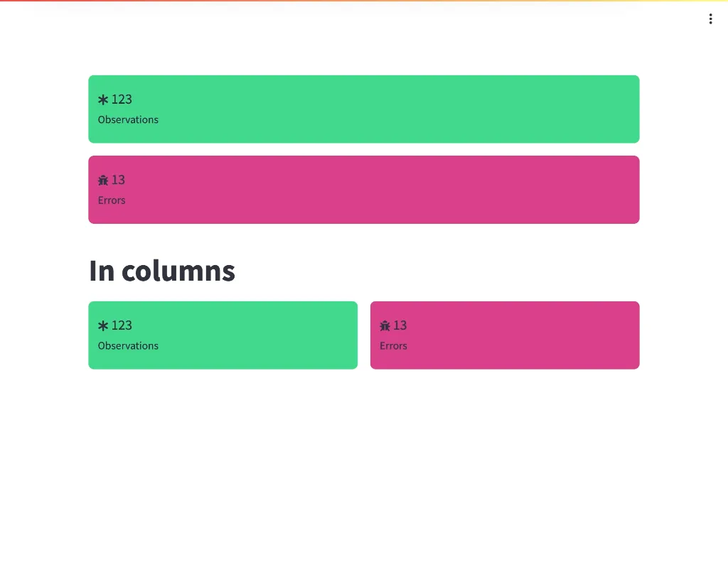This screenshot has height=582, width=728.
Task: Click the "In columns" heading
Action: pos(162,271)
